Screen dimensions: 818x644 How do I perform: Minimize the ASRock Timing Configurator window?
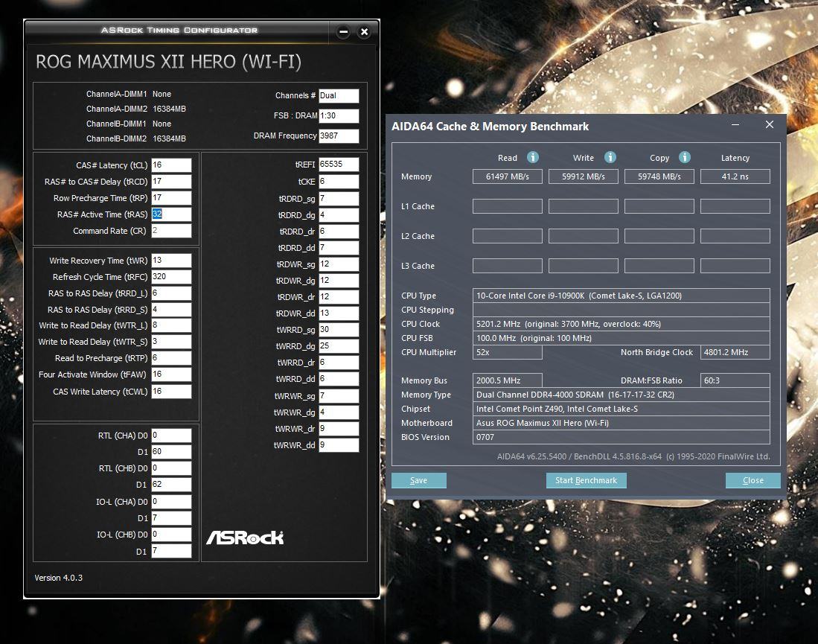pos(343,32)
